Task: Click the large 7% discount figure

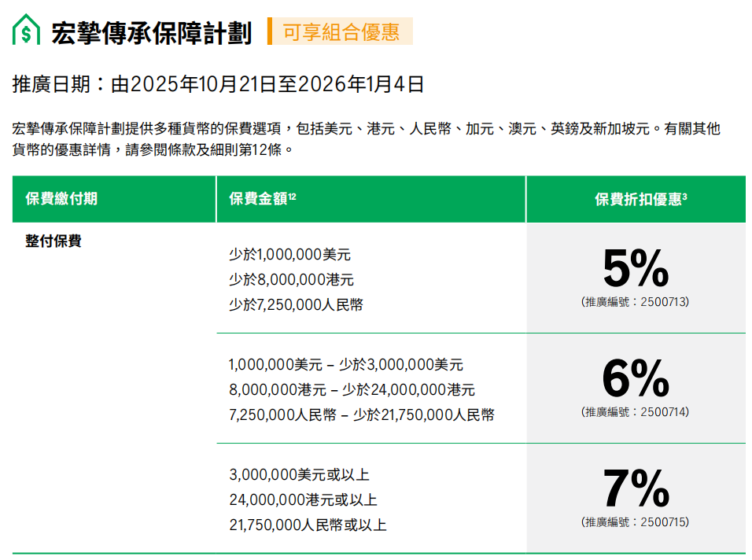Action: (636, 490)
